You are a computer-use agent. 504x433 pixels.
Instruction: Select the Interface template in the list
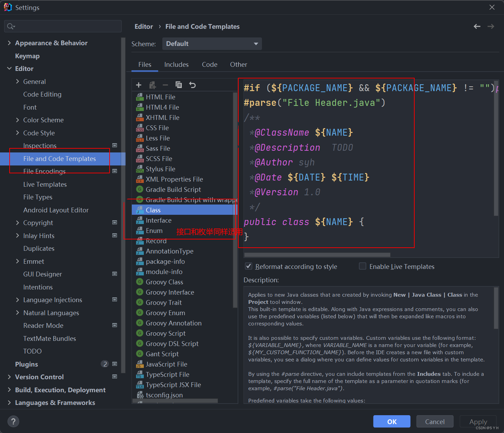(159, 220)
